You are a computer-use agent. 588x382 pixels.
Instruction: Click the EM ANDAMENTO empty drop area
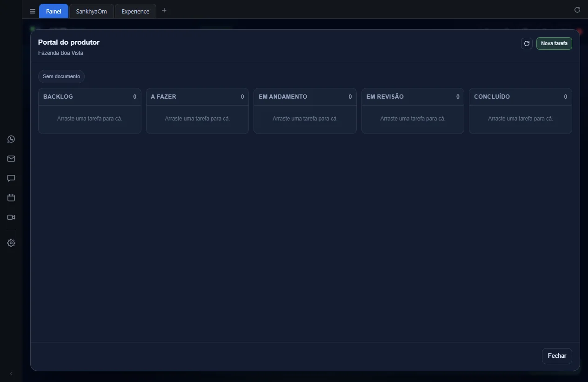[305, 119]
